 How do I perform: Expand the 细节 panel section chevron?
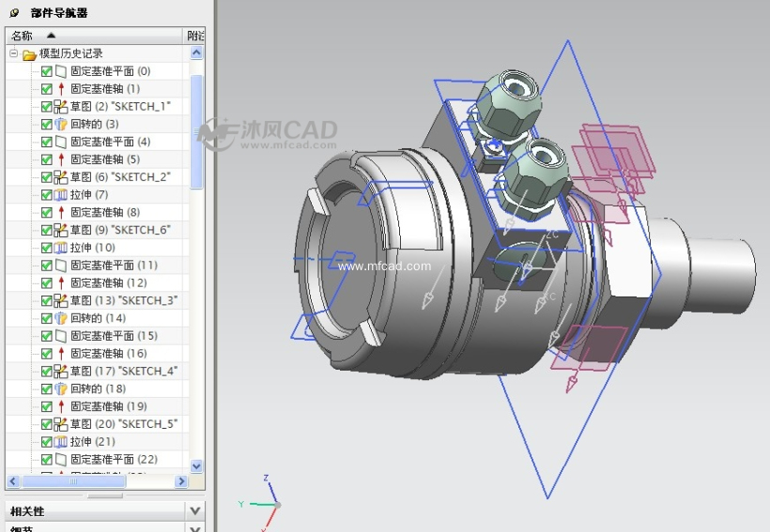tap(195, 528)
